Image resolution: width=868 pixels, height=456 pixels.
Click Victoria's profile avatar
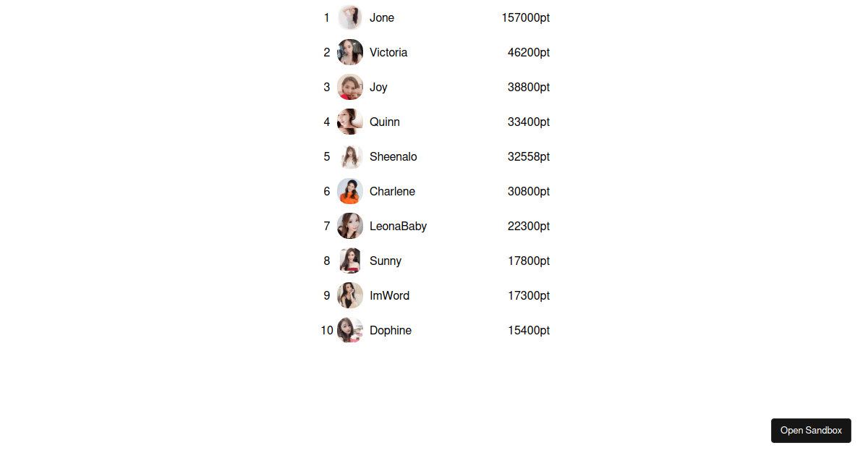(350, 52)
